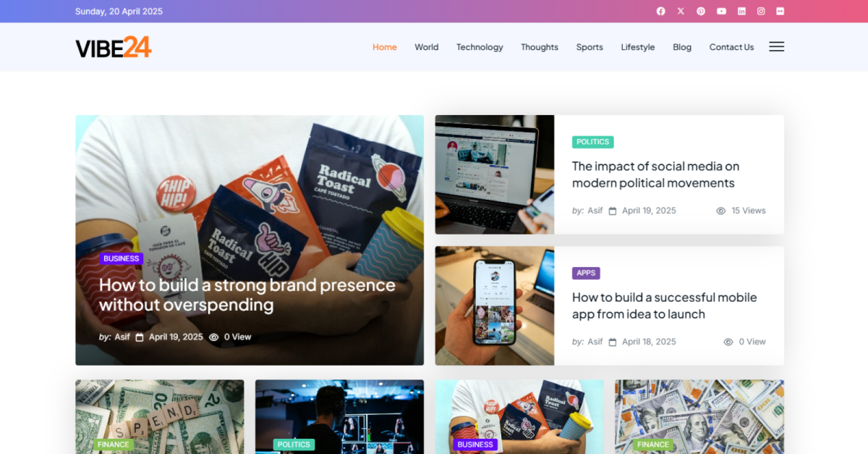Open the Instagram social icon

click(761, 11)
